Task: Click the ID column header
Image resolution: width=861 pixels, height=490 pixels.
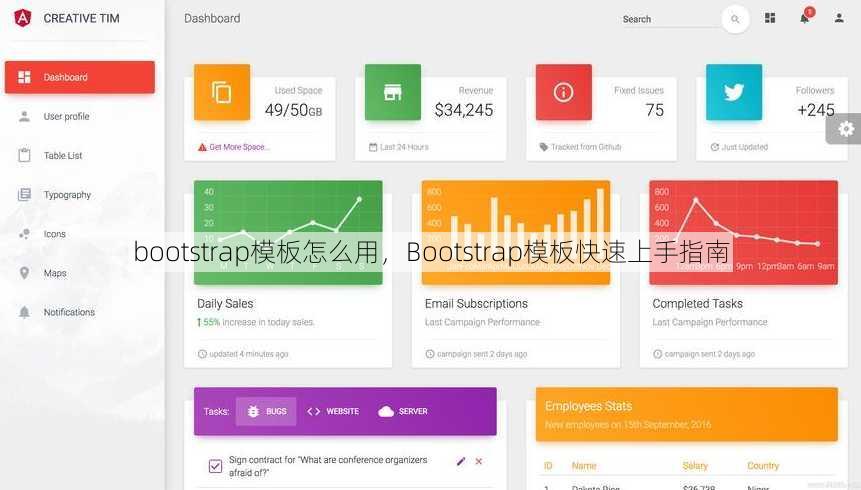Action: pos(548,466)
